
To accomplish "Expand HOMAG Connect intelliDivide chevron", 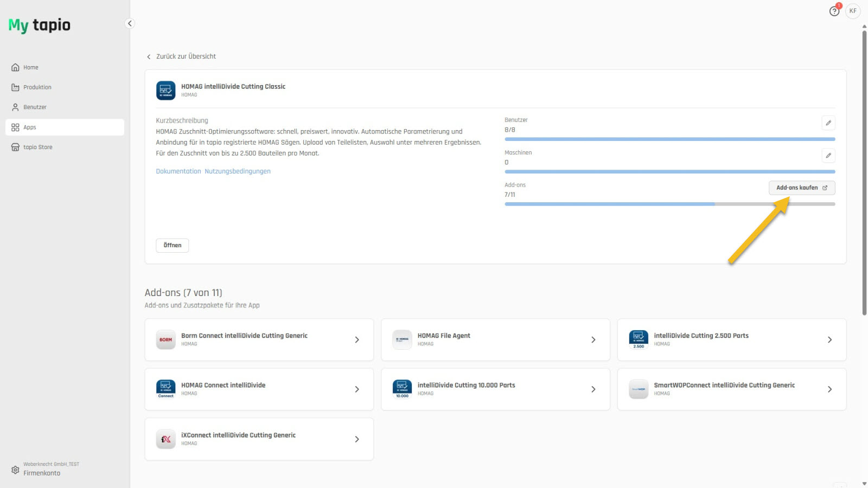I will coord(357,389).
